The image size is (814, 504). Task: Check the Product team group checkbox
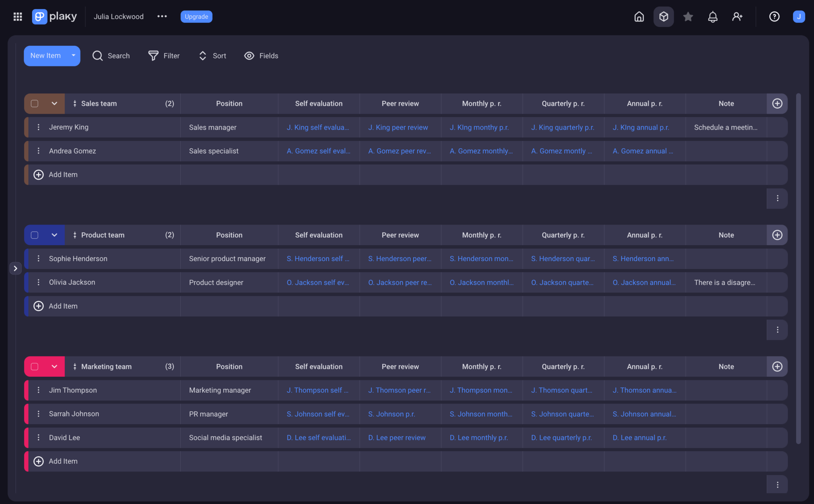pyautogui.click(x=34, y=235)
